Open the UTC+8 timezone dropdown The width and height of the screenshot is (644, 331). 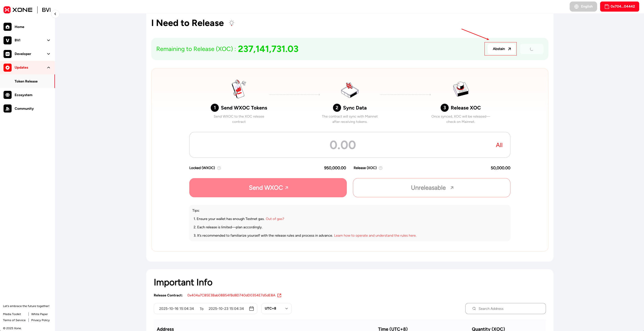point(276,309)
